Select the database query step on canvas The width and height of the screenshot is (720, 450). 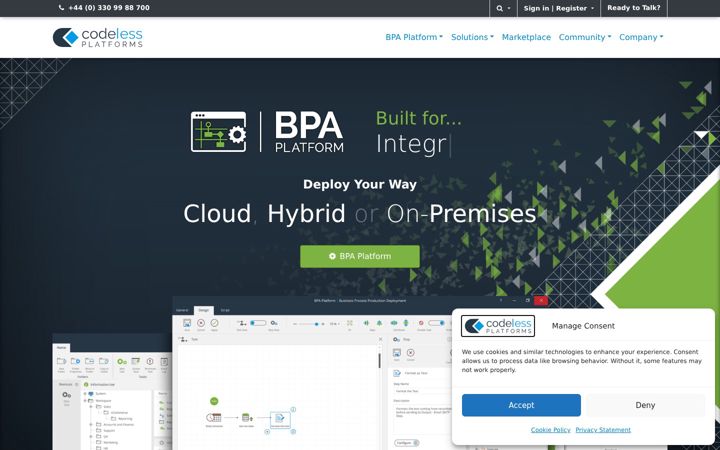pos(247,417)
